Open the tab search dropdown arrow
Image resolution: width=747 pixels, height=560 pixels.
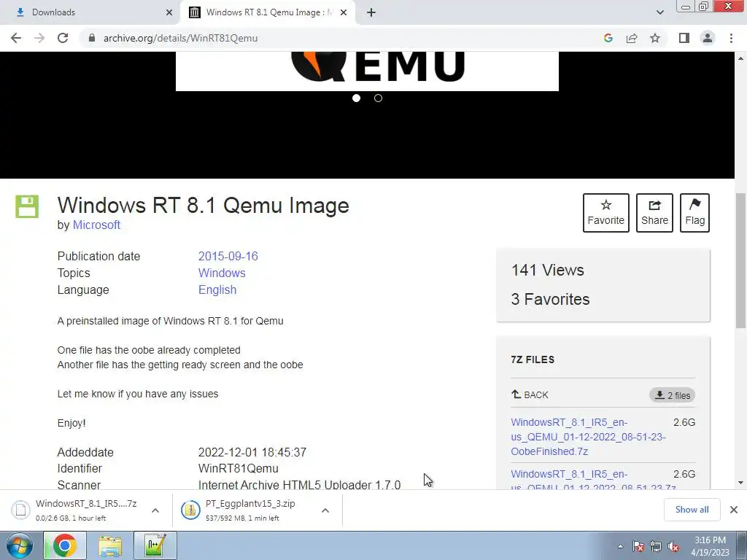[659, 12]
